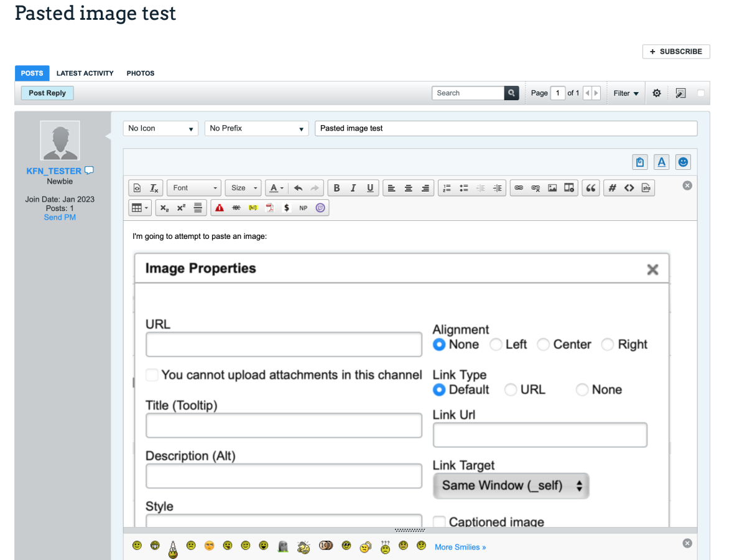Switch to the Posts tab
The image size is (742, 560).
tap(32, 73)
